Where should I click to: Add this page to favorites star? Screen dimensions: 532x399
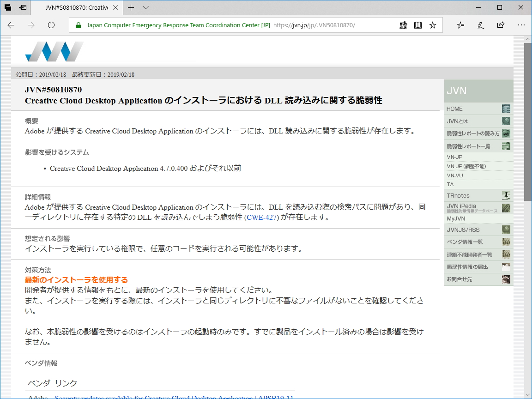[x=433, y=25]
